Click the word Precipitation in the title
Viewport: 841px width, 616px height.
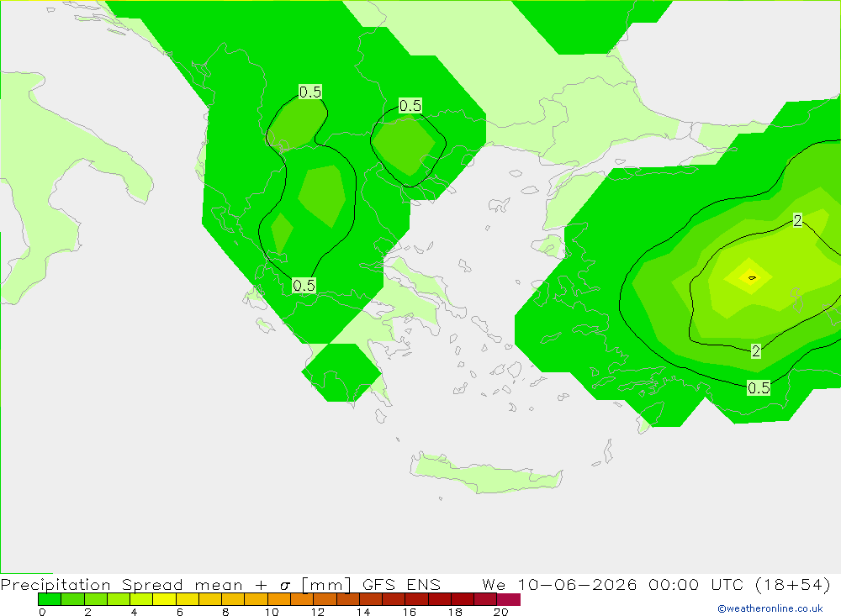(x=56, y=584)
